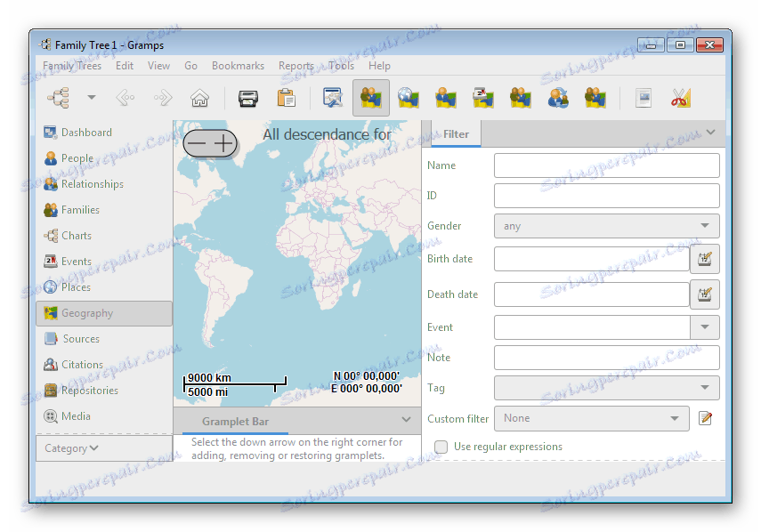Screen dimensions: 761x532
Task: Open the Tag dropdown
Action: (607, 388)
